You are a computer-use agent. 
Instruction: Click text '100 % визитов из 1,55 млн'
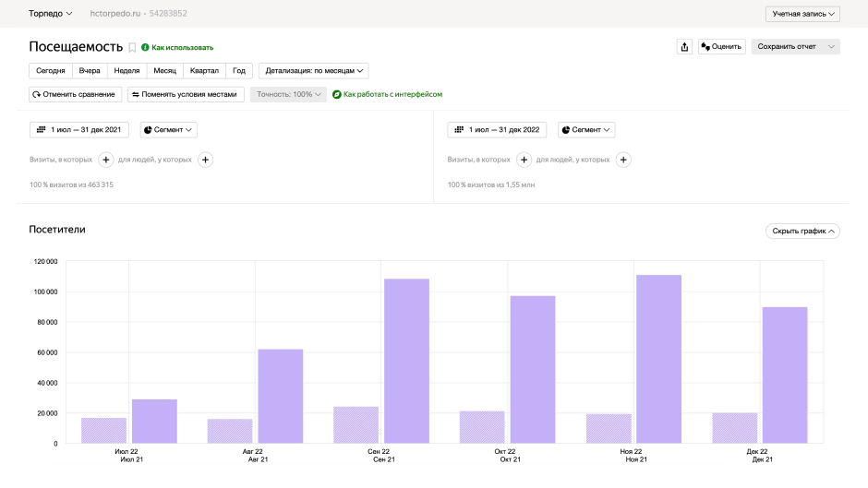tap(491, 184)
